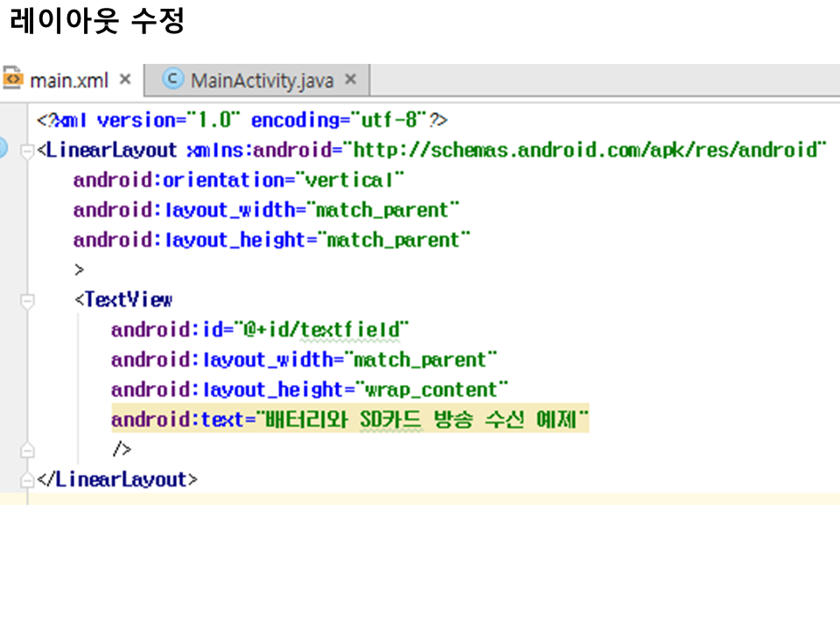Close the MainActivity.java editor tab
The height and width of the screenshot is (630, 840).
(351, 80)
